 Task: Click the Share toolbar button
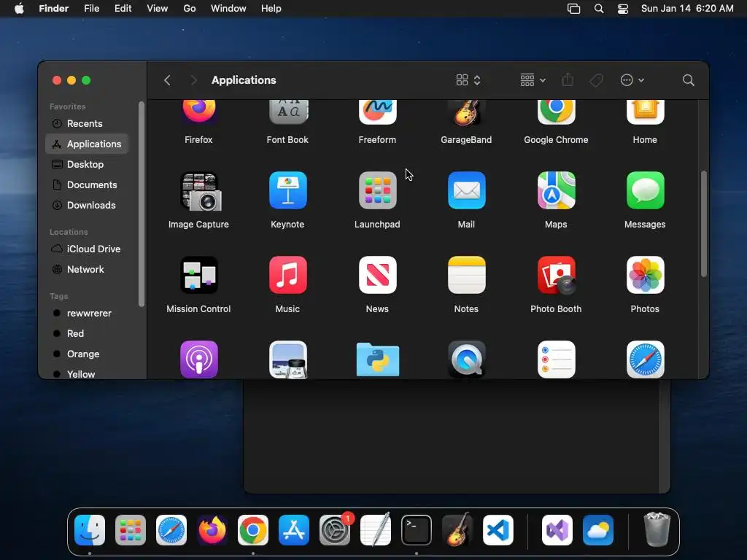568,80
